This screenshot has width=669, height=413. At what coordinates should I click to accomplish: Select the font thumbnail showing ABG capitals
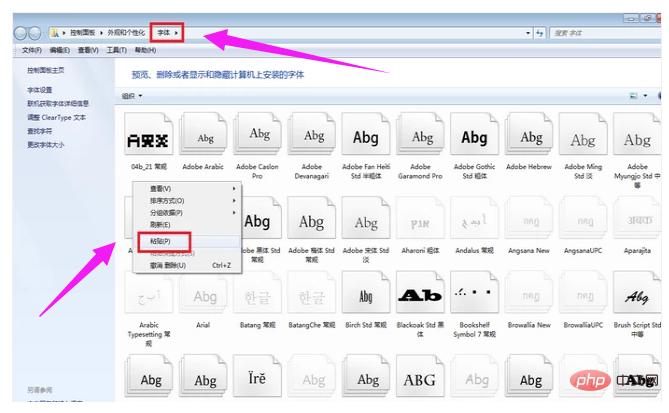[420, 376]
